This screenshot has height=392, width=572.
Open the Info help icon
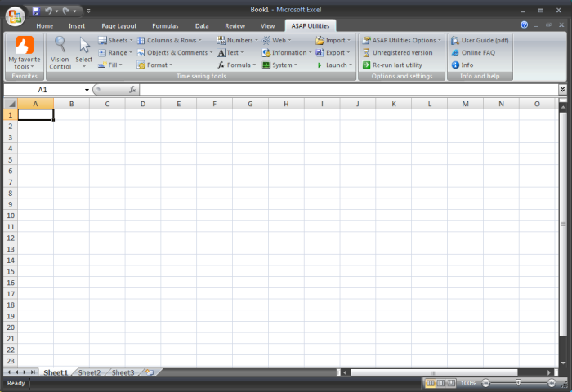455,65
